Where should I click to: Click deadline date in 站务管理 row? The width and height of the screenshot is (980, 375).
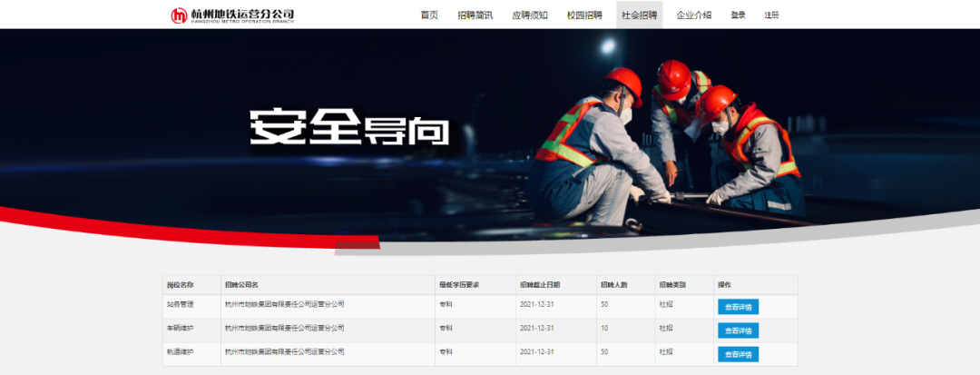pos(537,304)
